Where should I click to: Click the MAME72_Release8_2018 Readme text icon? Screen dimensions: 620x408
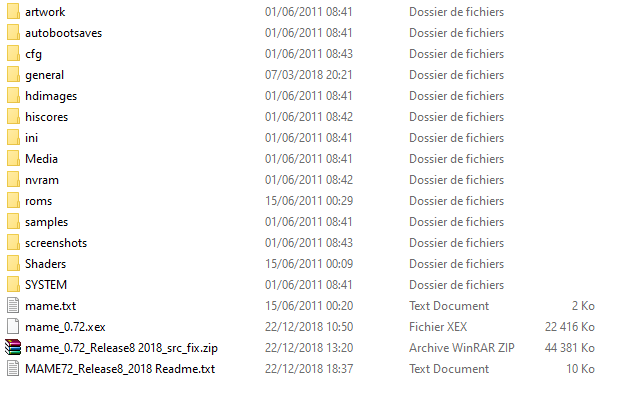coord(13,369)
